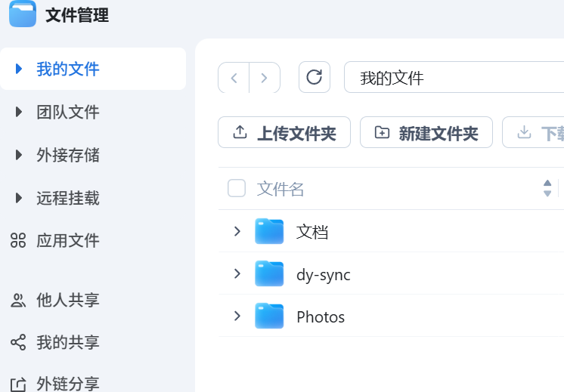
Task: Expand the 外接存储 sidebar arrow
Action: click(x=19, y=156)
